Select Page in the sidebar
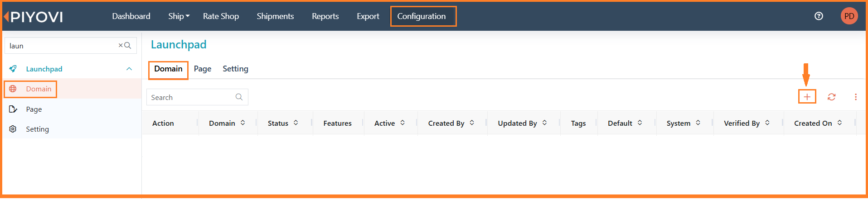This screenshot has height=199, width=868. click(34, 109)
